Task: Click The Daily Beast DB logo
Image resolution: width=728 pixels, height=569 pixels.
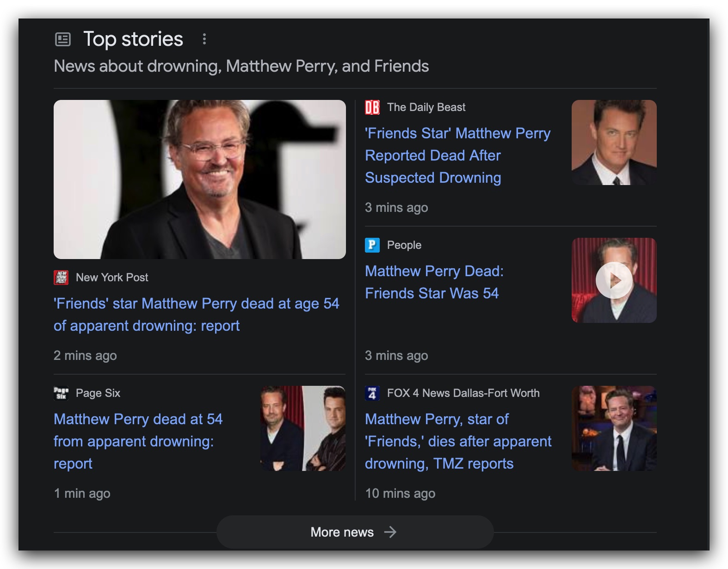Action: (x=372, y=107)
